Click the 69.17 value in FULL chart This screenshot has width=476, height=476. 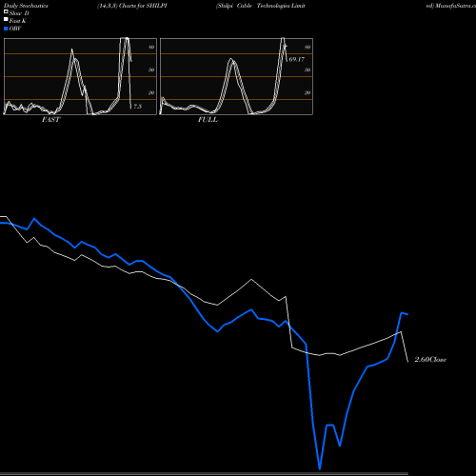[297, 59]
